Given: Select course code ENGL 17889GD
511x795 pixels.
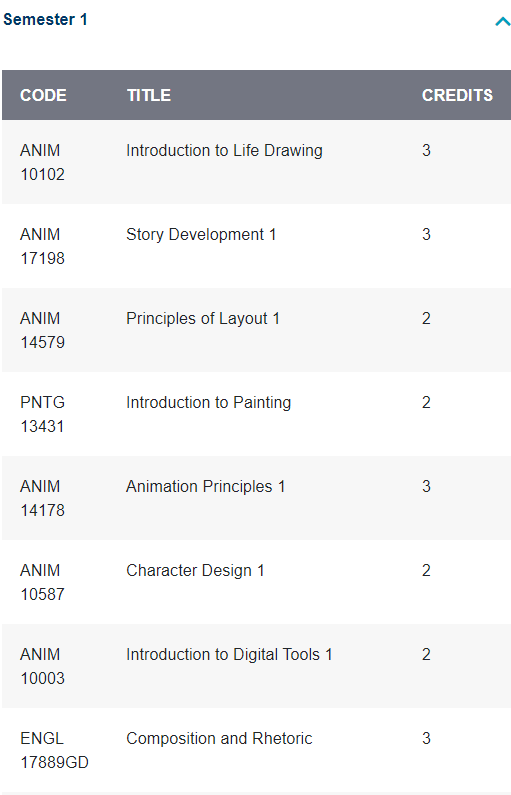Looking at the screenshot, I should [x=54, y=750].
